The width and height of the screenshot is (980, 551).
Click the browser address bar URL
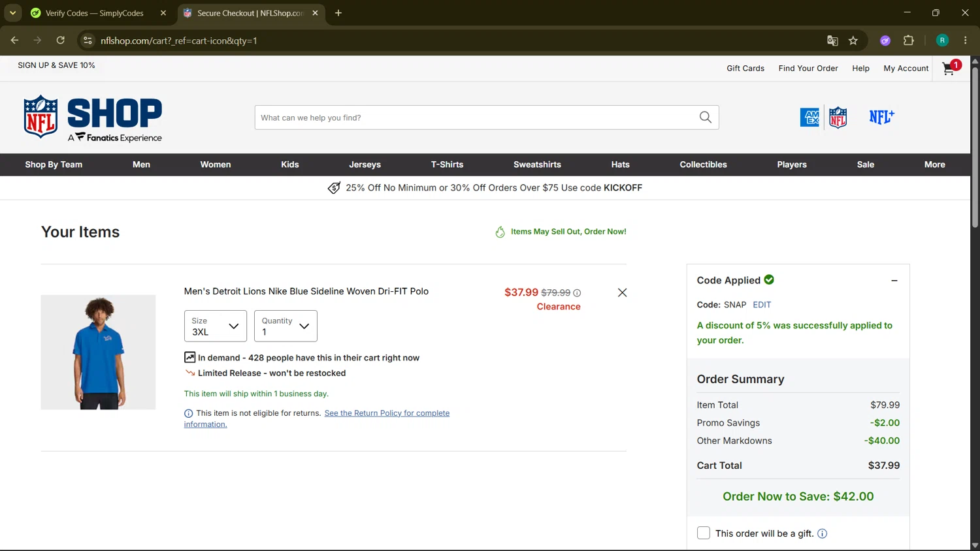[x=178, y=40]
